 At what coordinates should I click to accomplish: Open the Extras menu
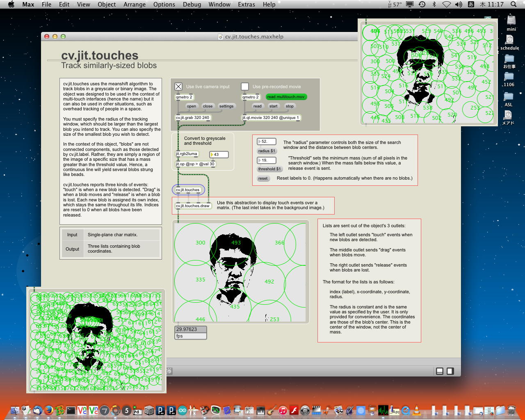tap(246, 5)
